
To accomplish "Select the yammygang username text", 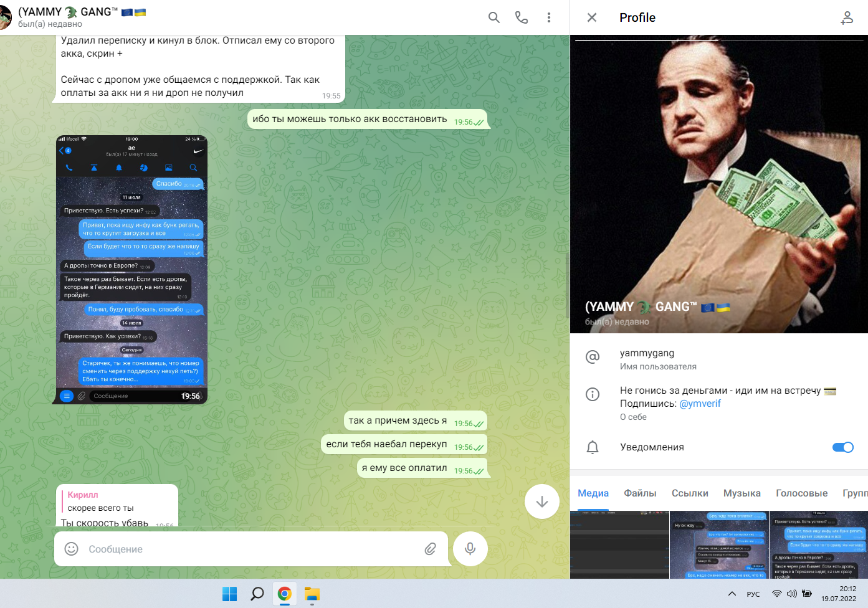I will (647, 353).
